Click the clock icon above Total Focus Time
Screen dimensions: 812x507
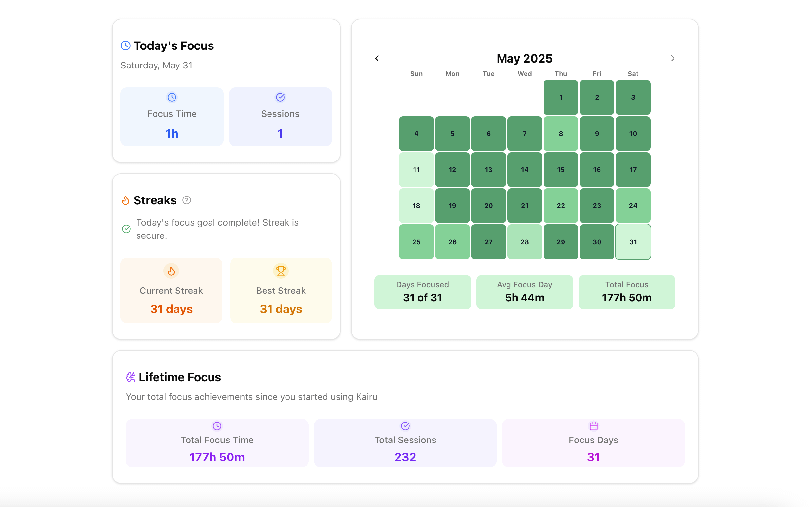point(217,426)
